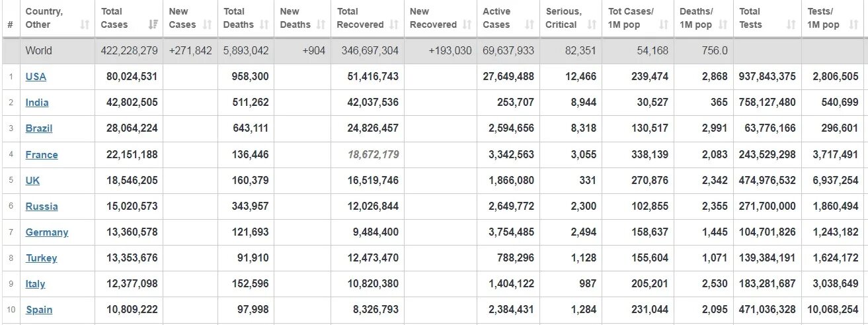This screenshot has height=325, width=868.
Task: Sort by Tot Cases/1M pop arrows
Action: 663,24
